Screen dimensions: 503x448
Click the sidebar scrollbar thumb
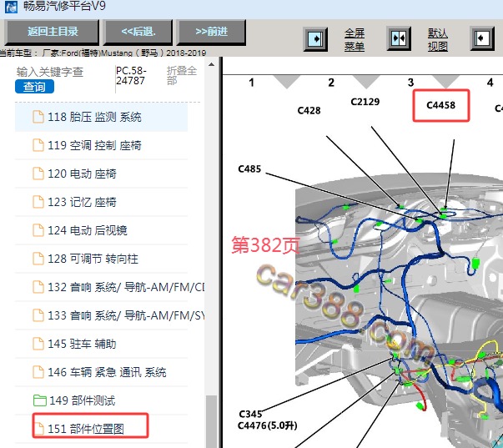(211, 421)
